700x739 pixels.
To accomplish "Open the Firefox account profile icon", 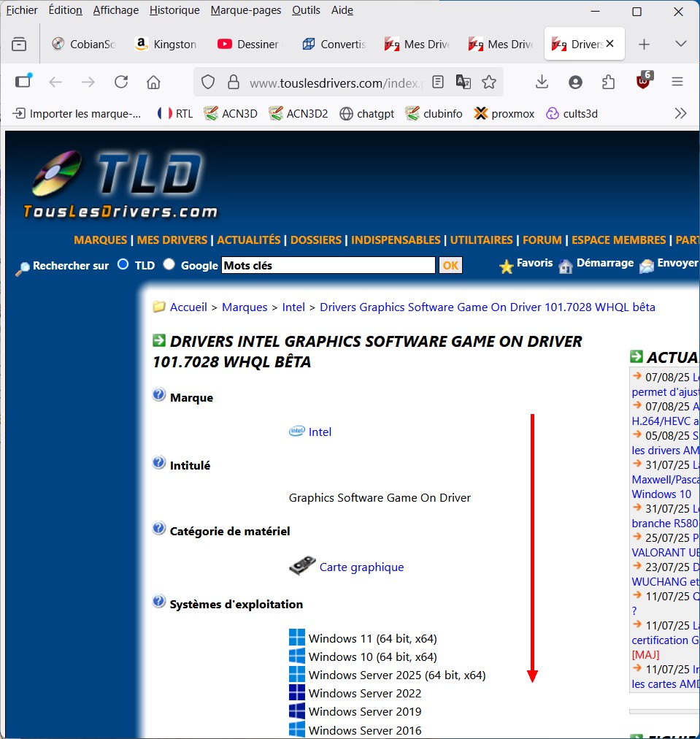I will 575,83.
